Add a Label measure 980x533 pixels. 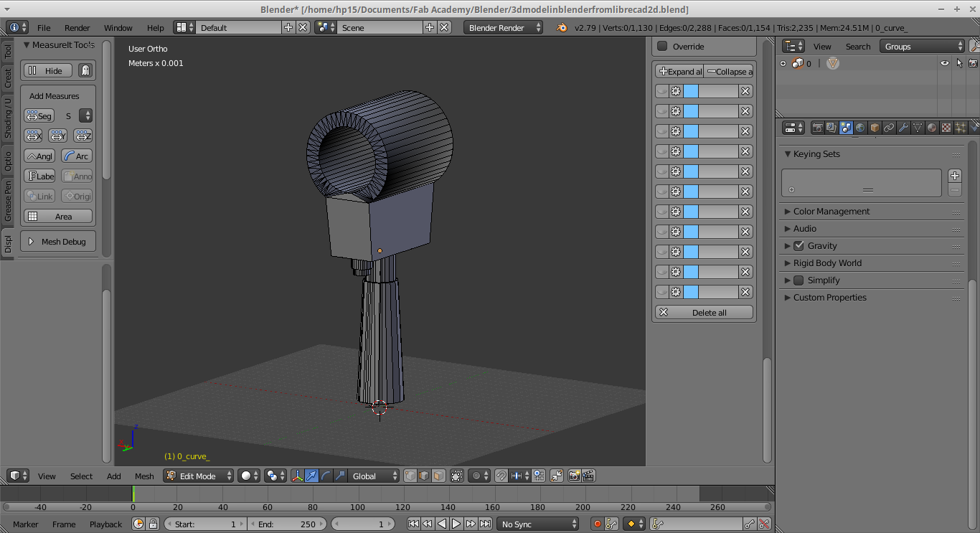(x=39, y=176)
